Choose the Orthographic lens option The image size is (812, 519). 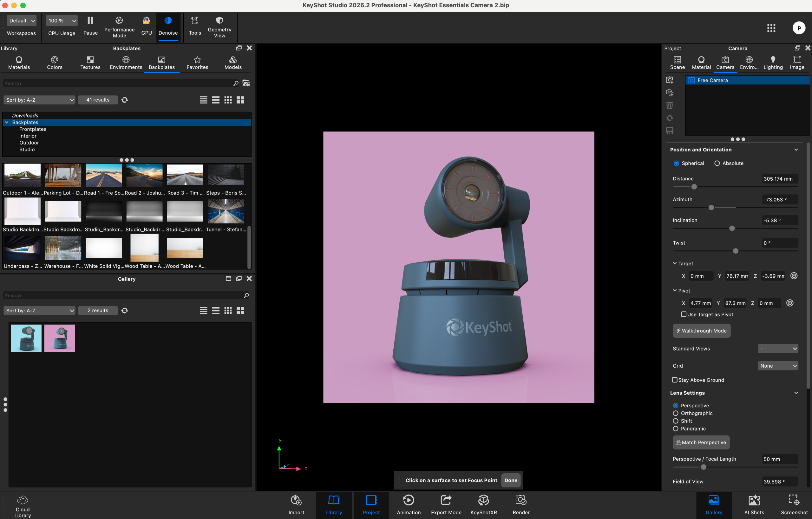click(675, 413)
